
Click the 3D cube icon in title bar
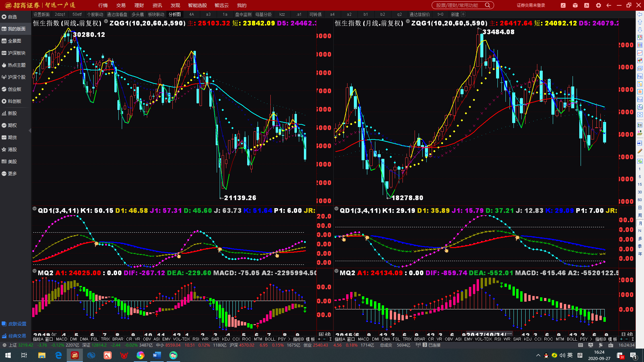pos(575,5)
